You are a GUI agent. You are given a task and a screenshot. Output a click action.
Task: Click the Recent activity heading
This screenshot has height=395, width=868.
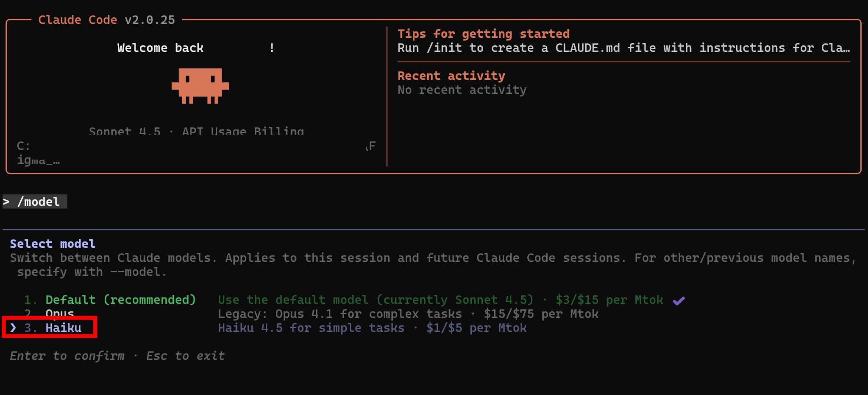[451, 76]
